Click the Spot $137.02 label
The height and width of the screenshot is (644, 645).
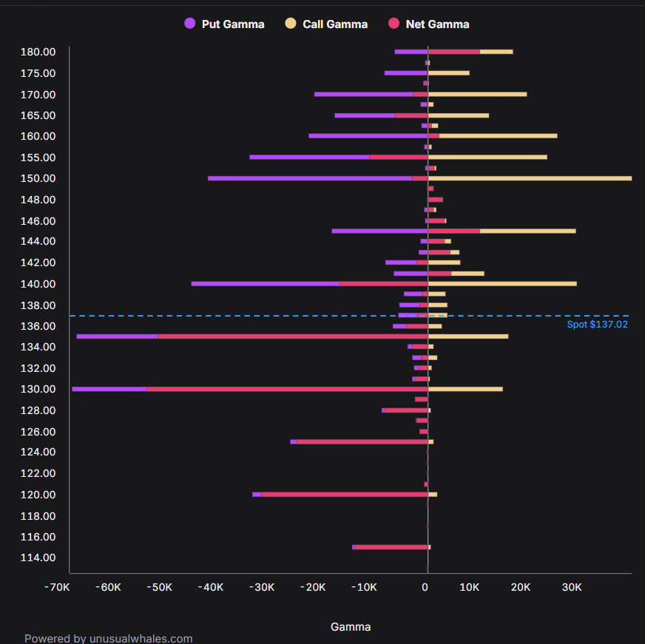pyautogui.click(x=597, y=325)
